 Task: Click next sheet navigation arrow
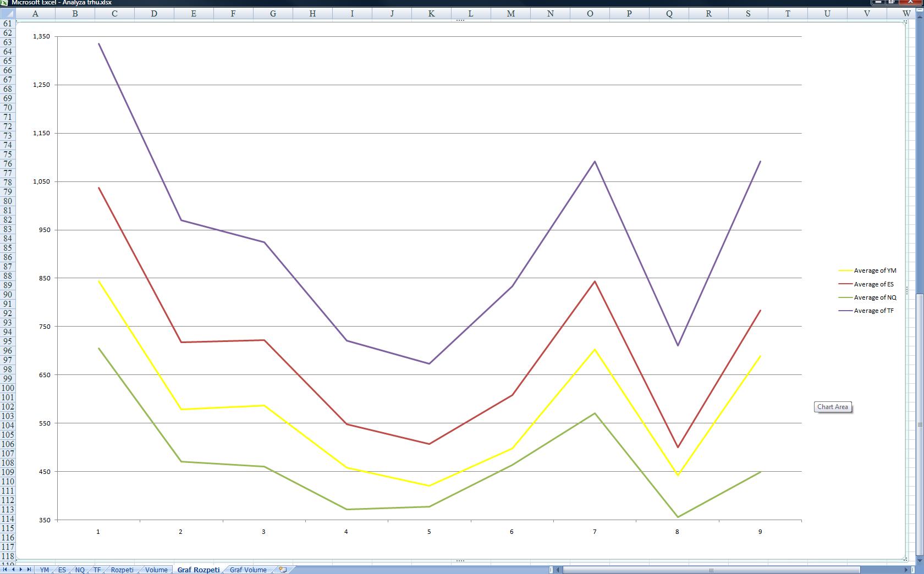pos(21,570)
